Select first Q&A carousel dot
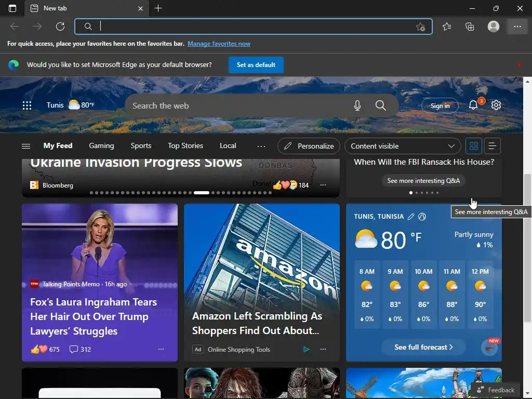 (x=411, y=193)
